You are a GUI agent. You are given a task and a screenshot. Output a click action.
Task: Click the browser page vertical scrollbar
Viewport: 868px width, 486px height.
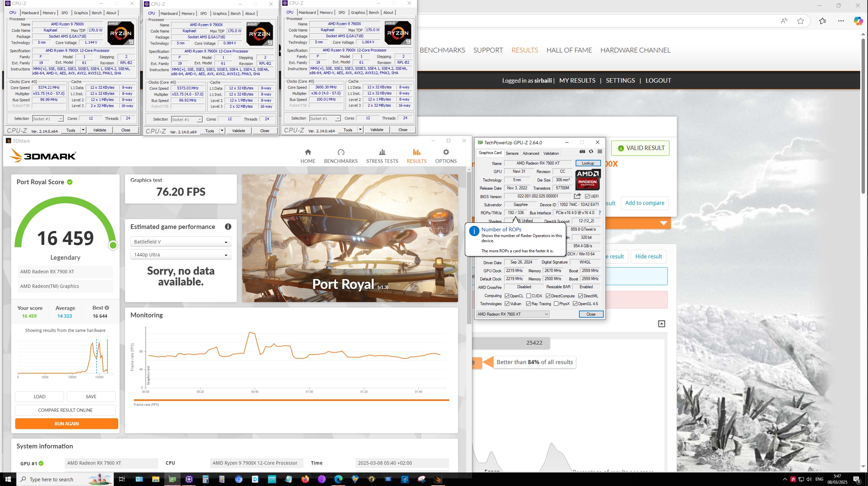click(864, 117)
